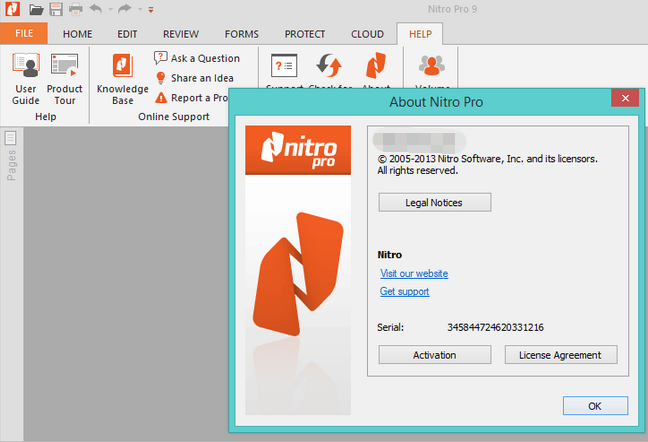The width and height of the screenshot is (648, 442).
Task: Print using the printer icon in the quick toolbar
Action: click(76, 9)
